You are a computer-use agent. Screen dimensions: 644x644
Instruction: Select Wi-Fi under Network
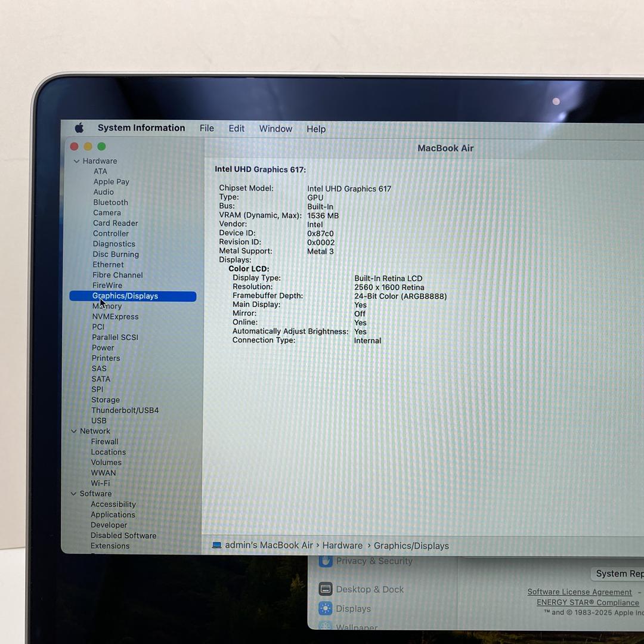pos(100,483)
